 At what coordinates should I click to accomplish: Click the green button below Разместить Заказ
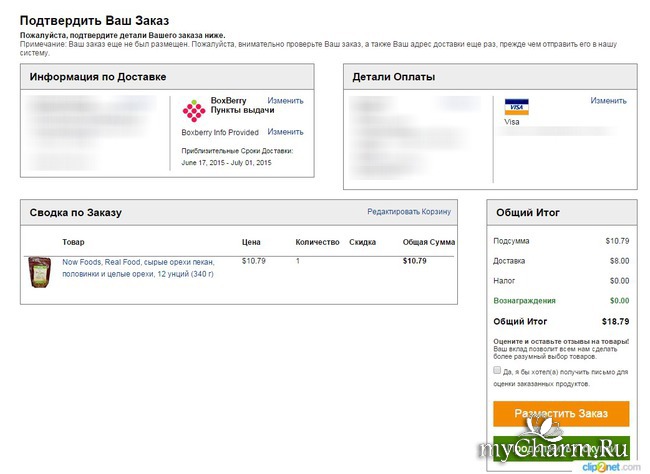(560, 450)
